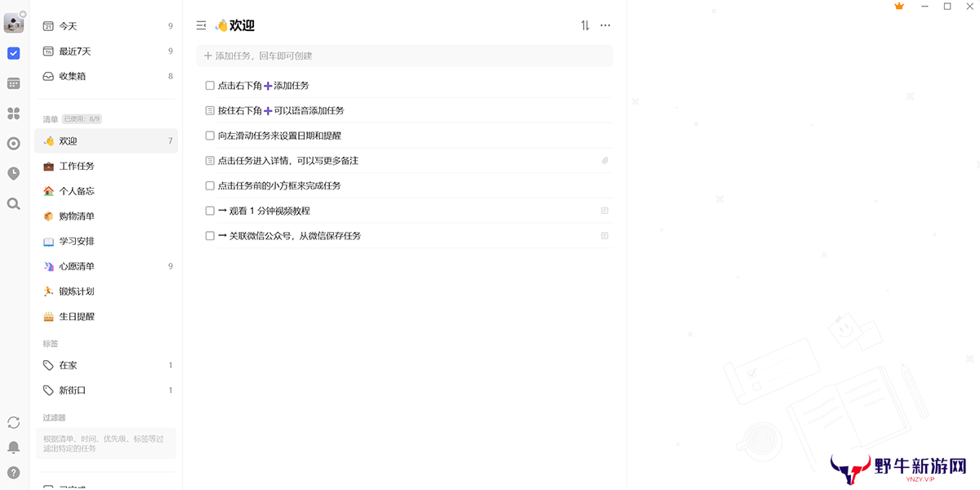The image size is (980, 490).
Task: Click the 最近7天 calendar icon
Action: pyautogui.click(x=48, y=51)
